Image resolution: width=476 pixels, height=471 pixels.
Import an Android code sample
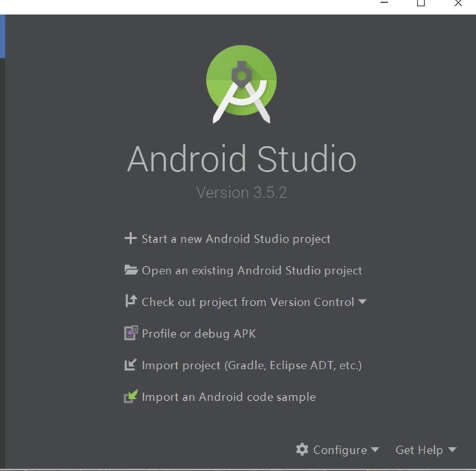pos(228,397)
